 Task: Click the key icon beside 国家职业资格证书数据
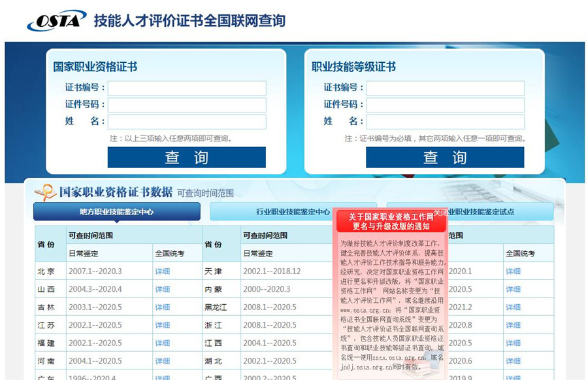tap(45, 192)
